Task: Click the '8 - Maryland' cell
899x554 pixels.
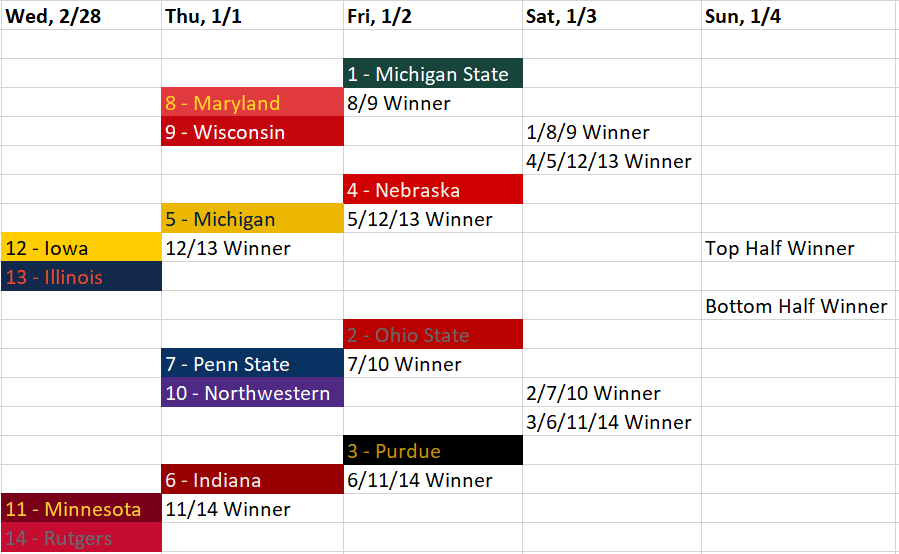Action: [x=252, y=103]
